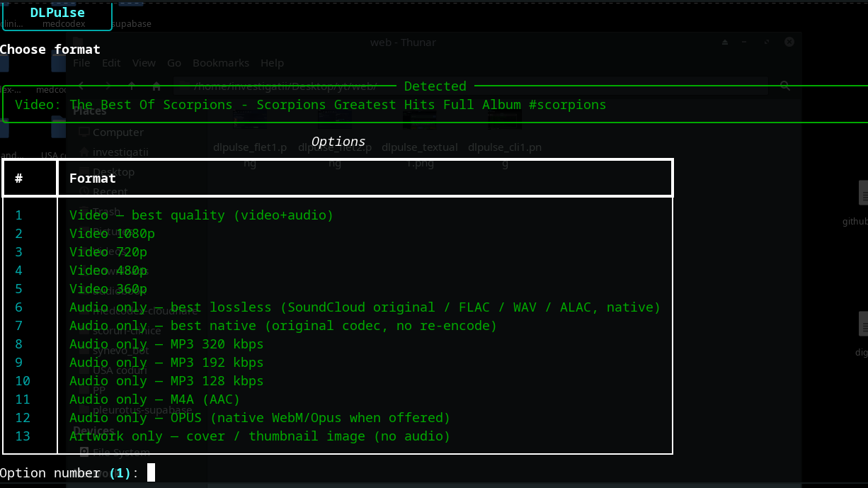Image resolution: width=868 pixels, height=488 pixels.
Task: Select dlpulse_flet1.png file in Thunar
Action: (x=250, y=138)
